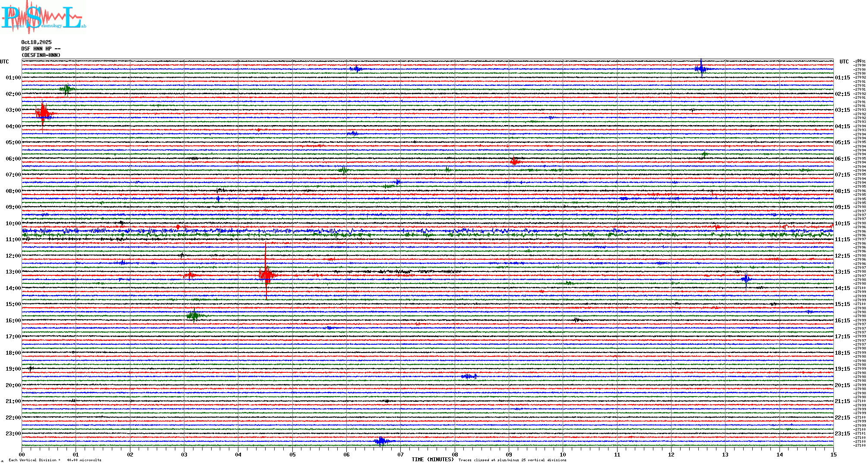Click the large red event near 03:00
This screenshot has height=466, width=868.
pos(43,113)
